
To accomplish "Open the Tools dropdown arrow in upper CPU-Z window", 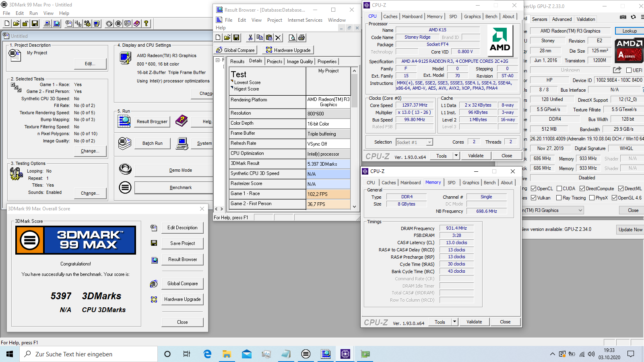I will [x=456, y=156].
